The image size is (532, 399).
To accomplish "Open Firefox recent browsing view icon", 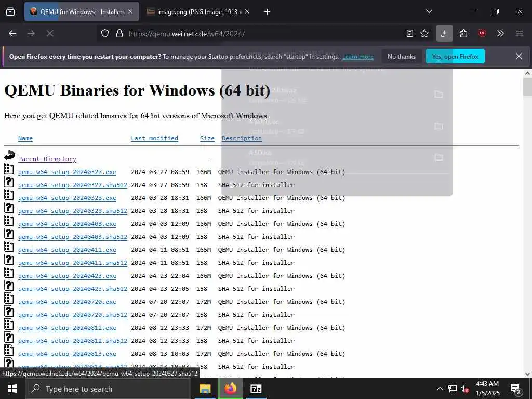I will pyautogui.click(x=10, y=11).
